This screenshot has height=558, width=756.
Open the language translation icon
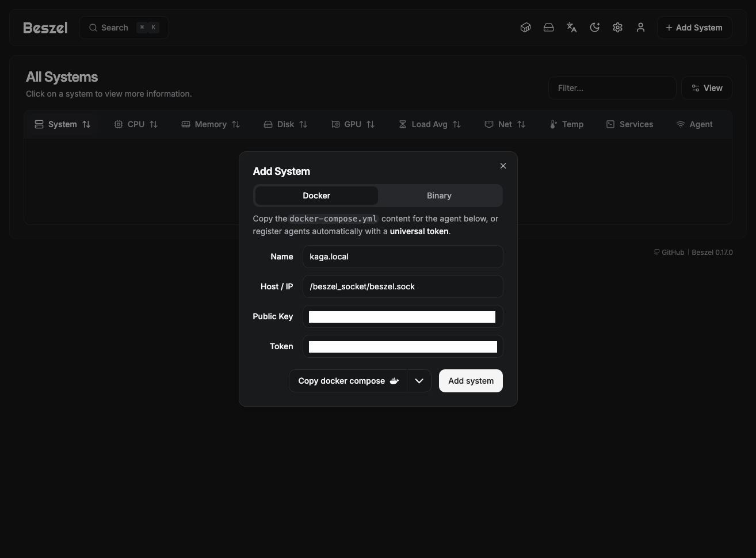(x=571, y=28)
